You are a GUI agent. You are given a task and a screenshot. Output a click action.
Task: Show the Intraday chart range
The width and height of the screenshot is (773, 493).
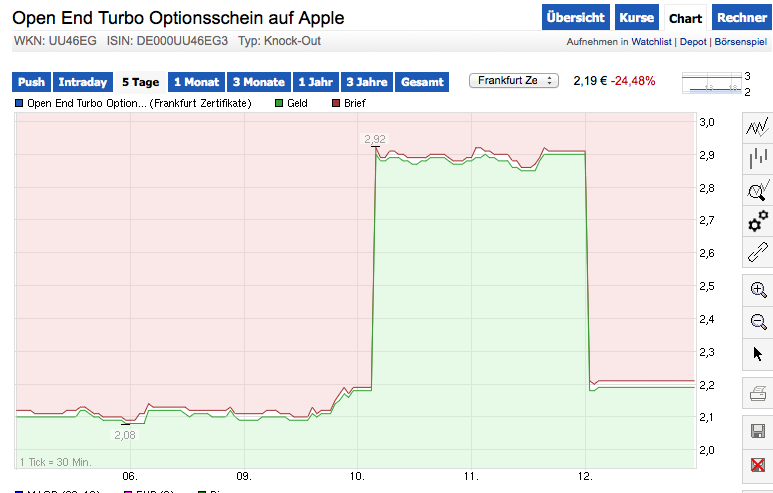[82, 82]
